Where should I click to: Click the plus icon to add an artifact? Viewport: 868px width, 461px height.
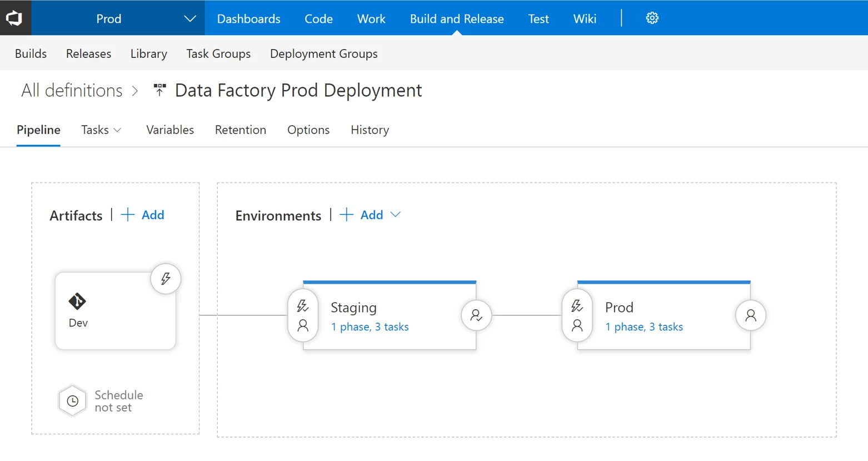128,215
